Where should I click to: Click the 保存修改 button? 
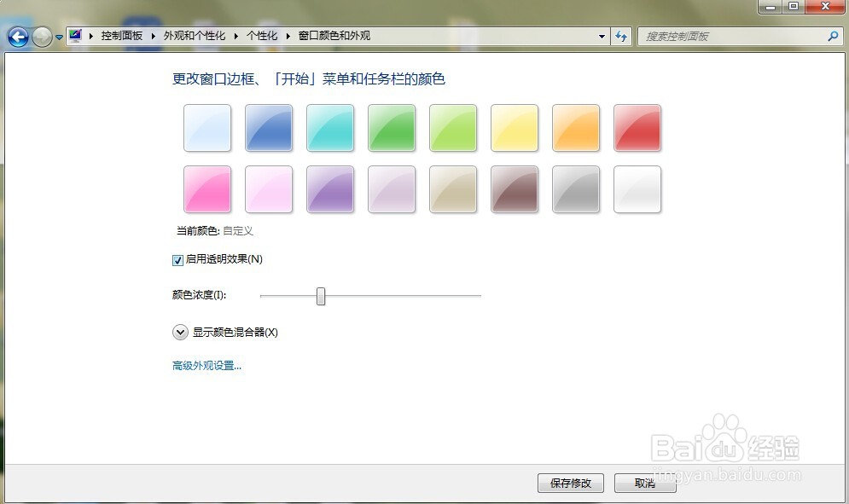(x=570, y=483)
